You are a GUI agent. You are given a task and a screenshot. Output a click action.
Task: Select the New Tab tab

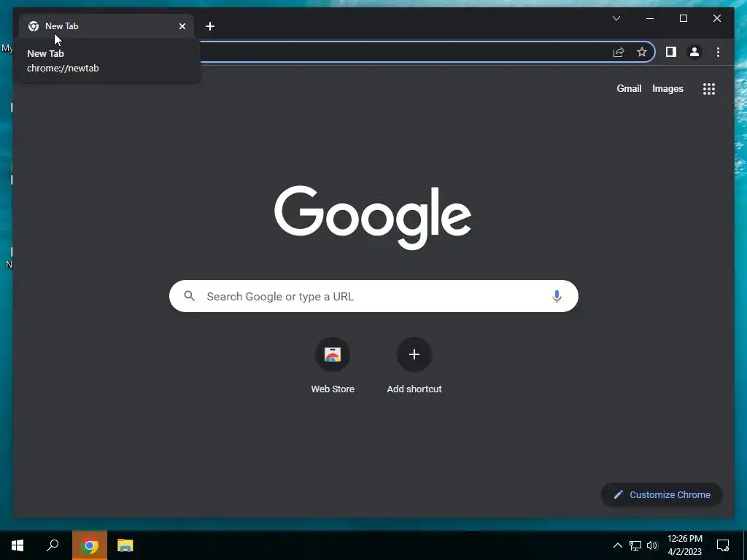coord(107,26)
